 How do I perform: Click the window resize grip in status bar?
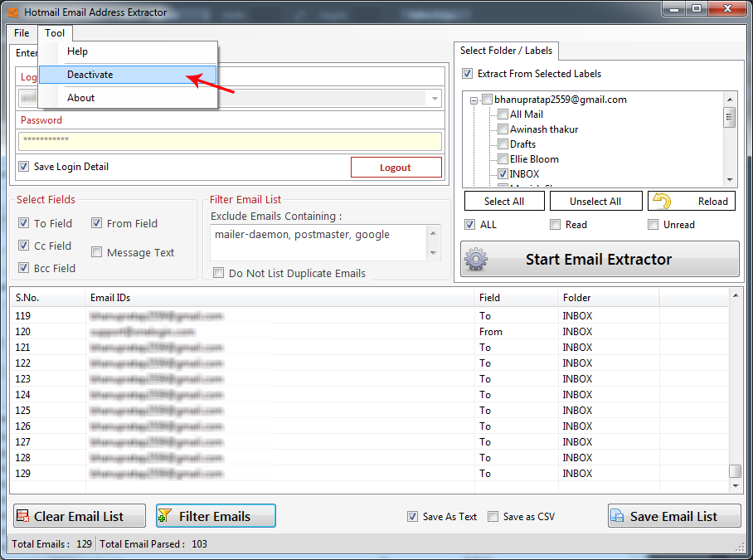click(x=740, y=548)
